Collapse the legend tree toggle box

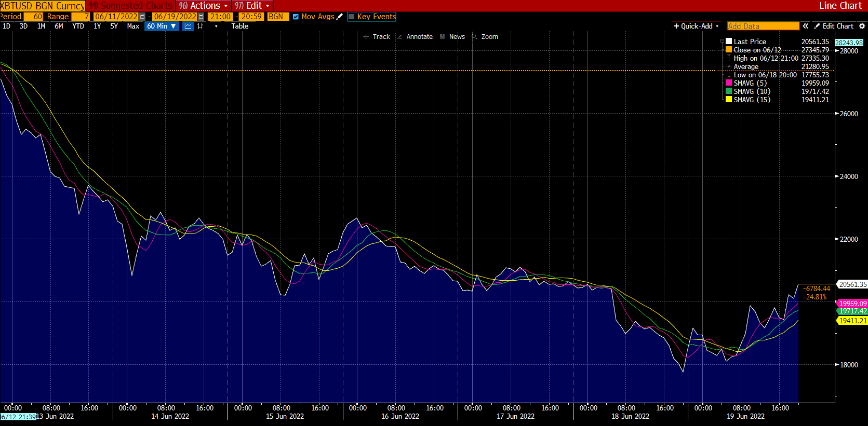[722, 42]
